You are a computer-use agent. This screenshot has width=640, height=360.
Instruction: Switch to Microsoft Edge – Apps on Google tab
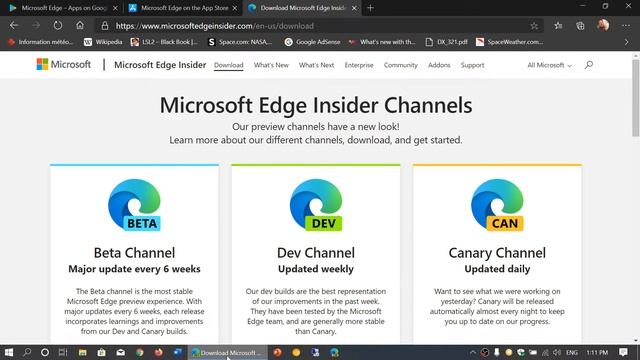point(63,8)
